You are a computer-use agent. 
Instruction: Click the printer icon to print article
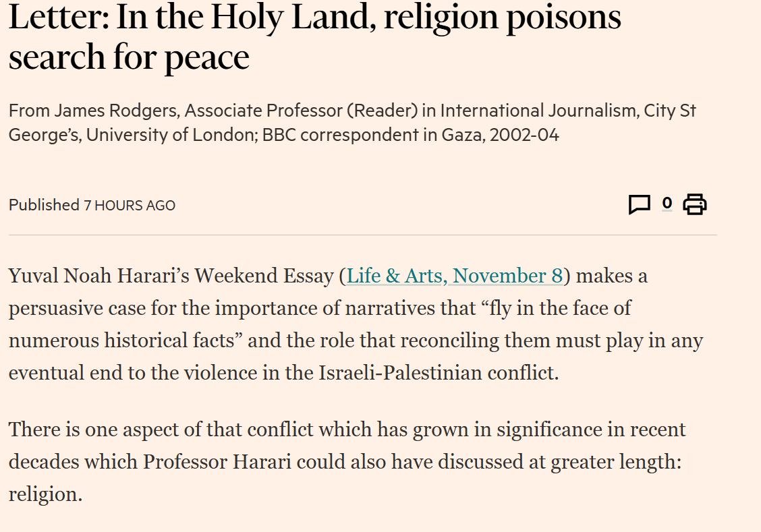coord(694,204)
